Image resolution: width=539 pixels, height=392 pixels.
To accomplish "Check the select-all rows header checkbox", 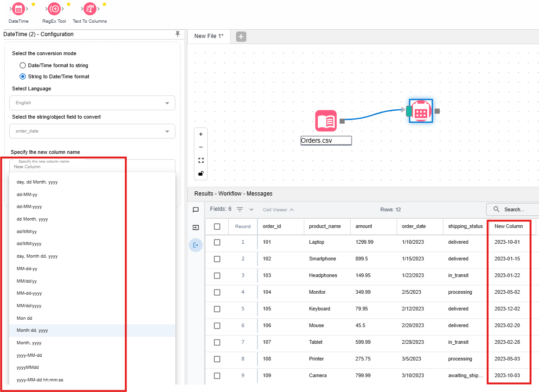I will pyautogui.click(x=217, y=227).
